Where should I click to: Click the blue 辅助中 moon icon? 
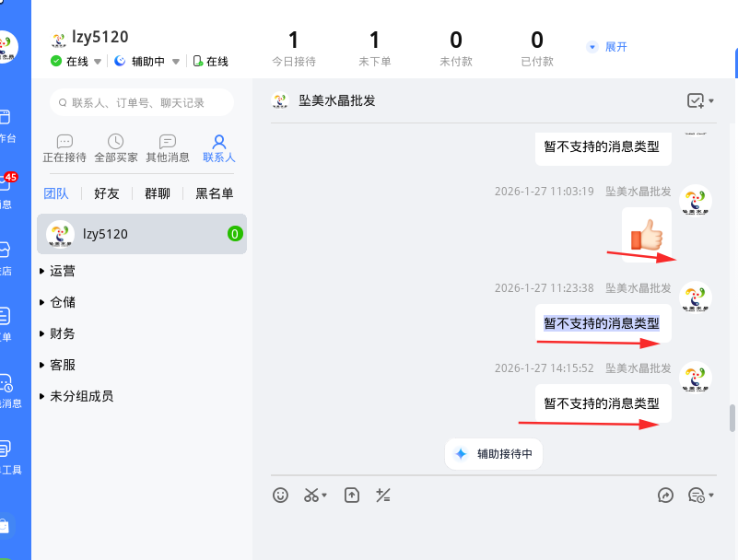click(x=120, y=61)
